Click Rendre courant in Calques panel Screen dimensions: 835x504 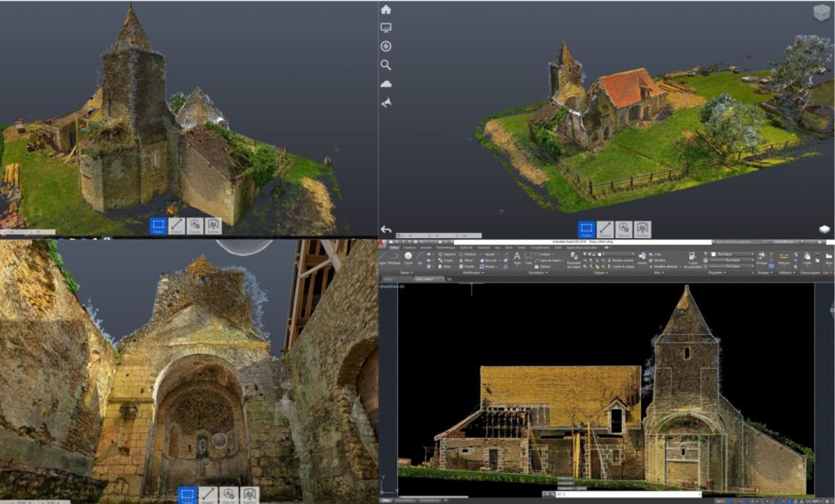click(x=620, y=260)
